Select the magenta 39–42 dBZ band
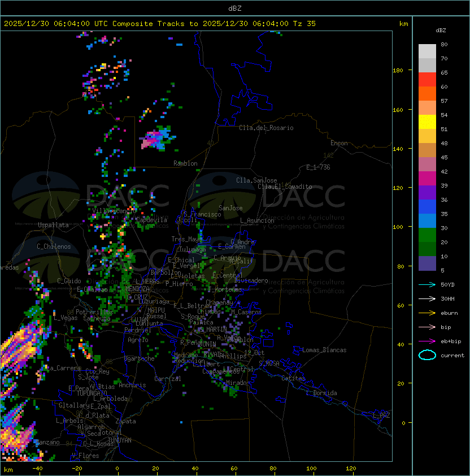The image size is (470, 476). 427,179
